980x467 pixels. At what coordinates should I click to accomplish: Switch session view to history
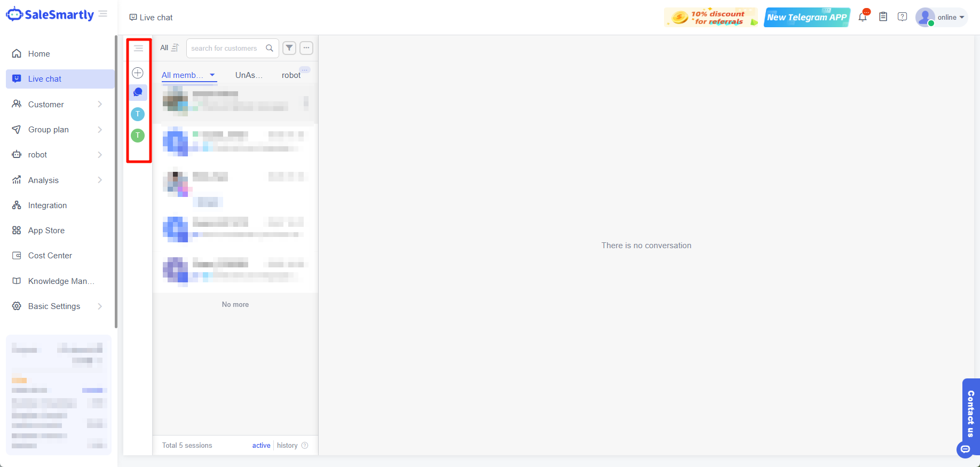tap(287, 445)
